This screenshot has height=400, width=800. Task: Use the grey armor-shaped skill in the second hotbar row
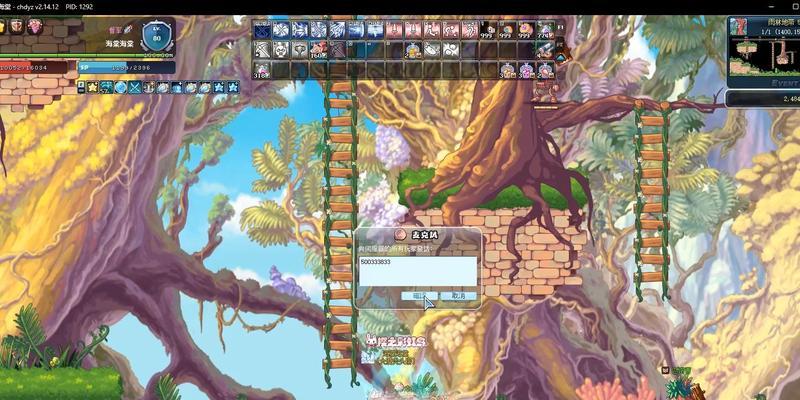[299, 49]
